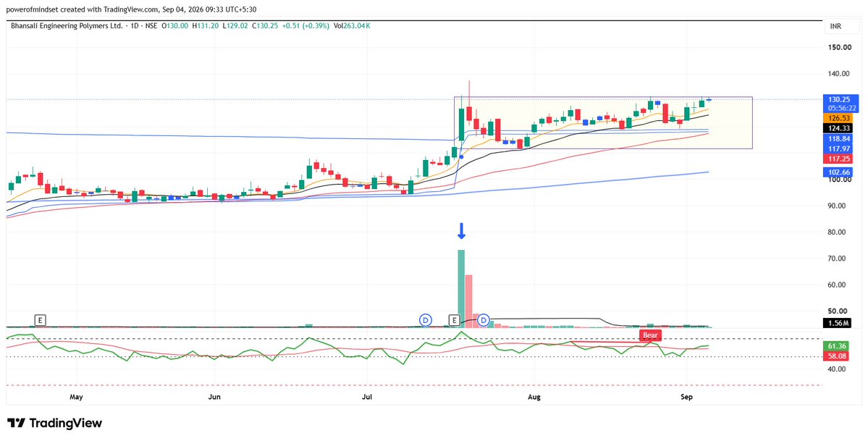
Task: Click the Aug label on the time axis
Action: click(x=534, y=398)
